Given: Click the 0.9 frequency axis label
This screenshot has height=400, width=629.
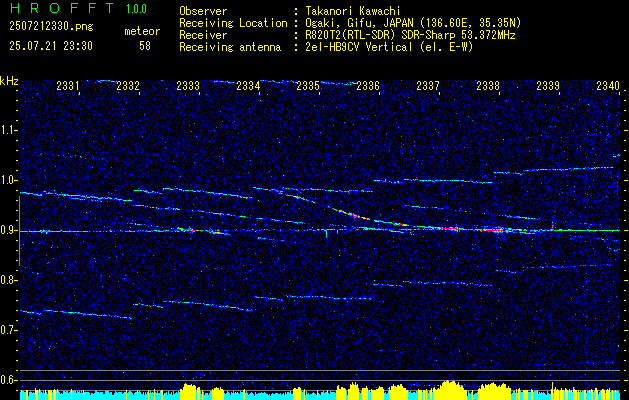Looking at the screenshot, I should coord(9,230).
